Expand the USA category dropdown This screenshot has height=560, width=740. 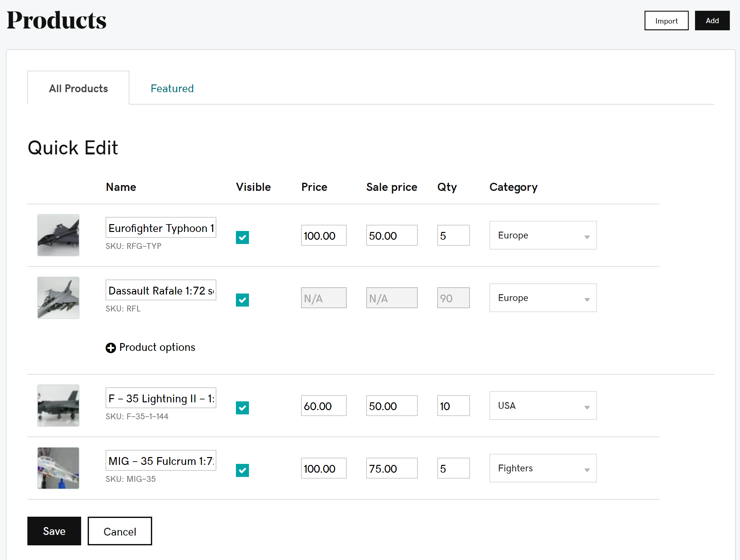click(543, 406)
